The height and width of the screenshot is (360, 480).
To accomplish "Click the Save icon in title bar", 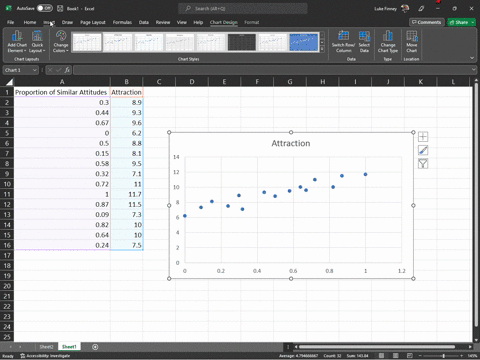I will [60, 8].
